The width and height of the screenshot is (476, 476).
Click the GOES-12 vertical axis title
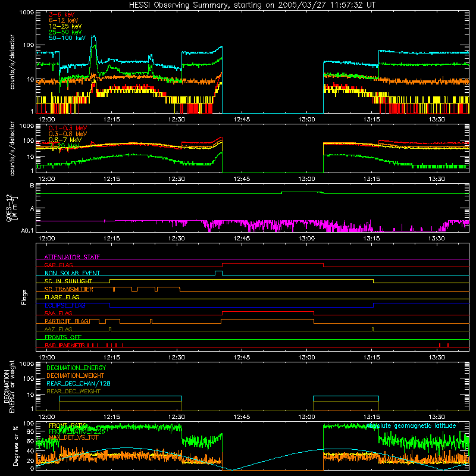point(12,208)
